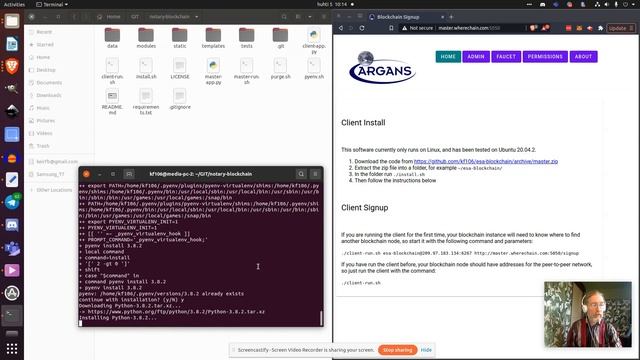
Task: Open a new browser tab
Action: 451,17
